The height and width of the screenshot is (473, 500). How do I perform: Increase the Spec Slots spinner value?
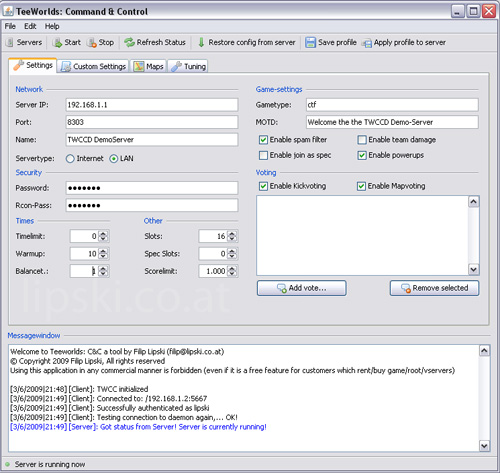[x=232, y=251]
